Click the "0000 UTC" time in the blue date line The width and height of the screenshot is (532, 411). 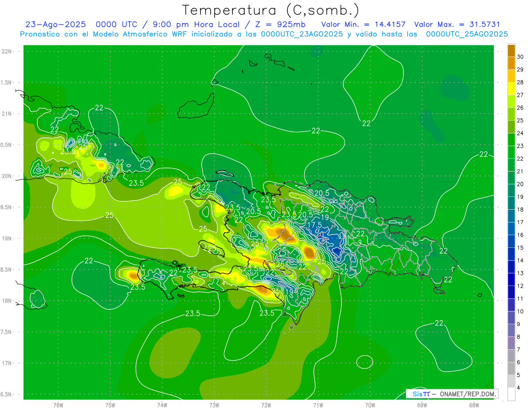pyautogui.click(x=117, y=24)
